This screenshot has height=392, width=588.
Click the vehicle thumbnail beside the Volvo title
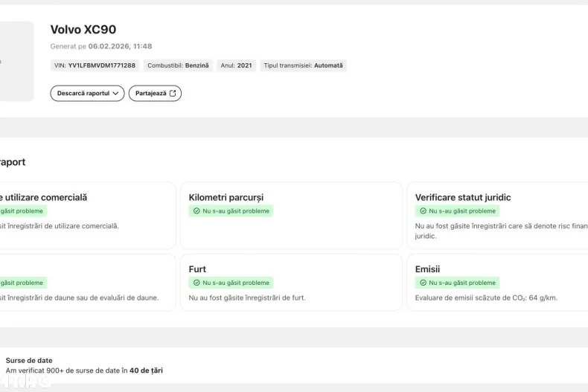pos(15,61)
